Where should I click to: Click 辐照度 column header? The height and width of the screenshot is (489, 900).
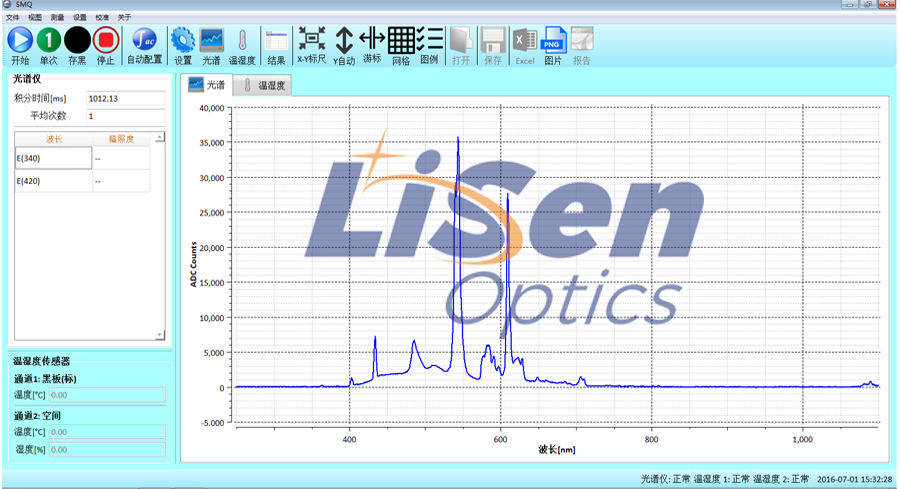coord(121,139)
